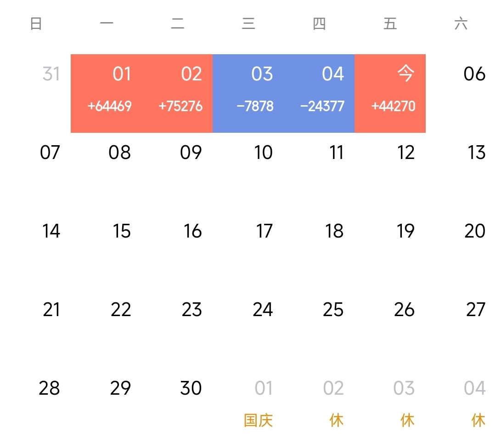Viewport: 496px width, 448px height.
Task: Click the greyed-out 31 of previous month
Action: 51,74
